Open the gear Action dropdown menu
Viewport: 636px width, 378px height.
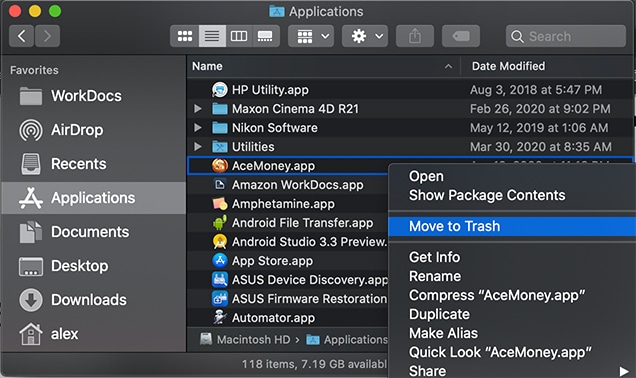click(x=365, y=37)
